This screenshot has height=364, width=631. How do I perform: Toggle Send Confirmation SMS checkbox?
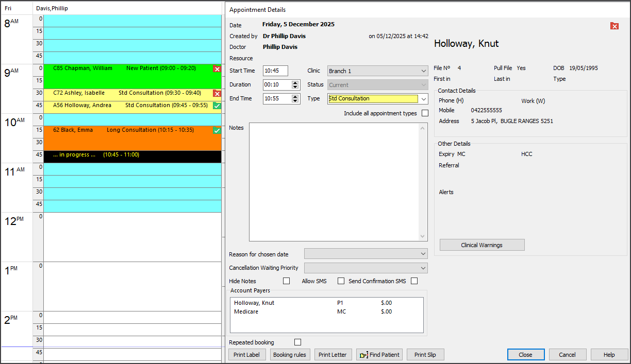click(414, 281)
